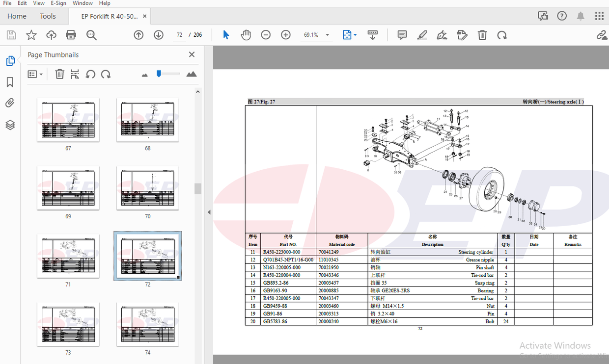Close the Page Thumbnails panel

[192, 54]
